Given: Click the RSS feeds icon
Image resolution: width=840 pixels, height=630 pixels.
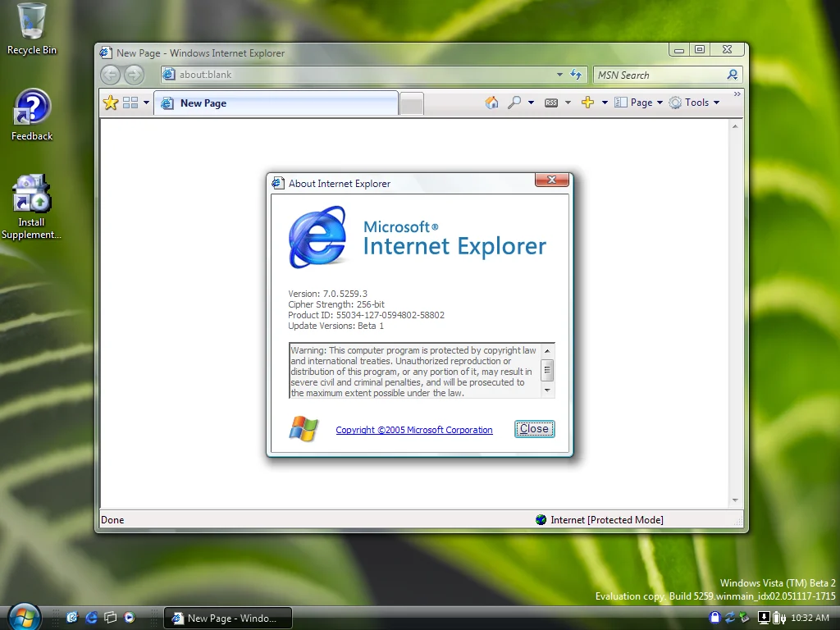Looking at the screenshot, I should coord(551,103).
